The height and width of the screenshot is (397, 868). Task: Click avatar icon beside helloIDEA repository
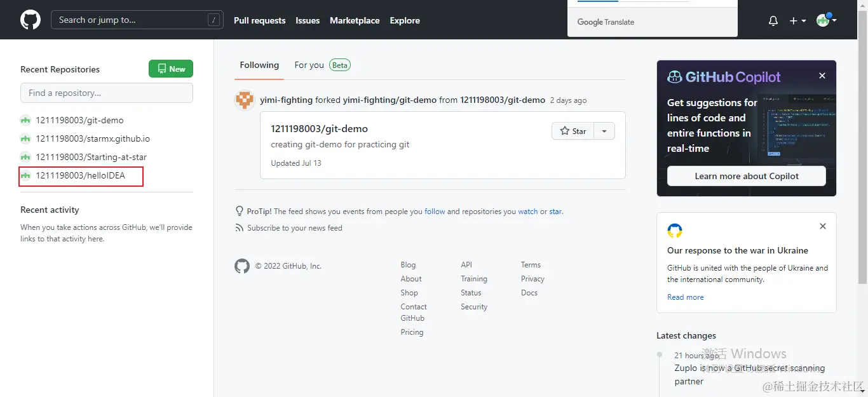pos(25,175)
